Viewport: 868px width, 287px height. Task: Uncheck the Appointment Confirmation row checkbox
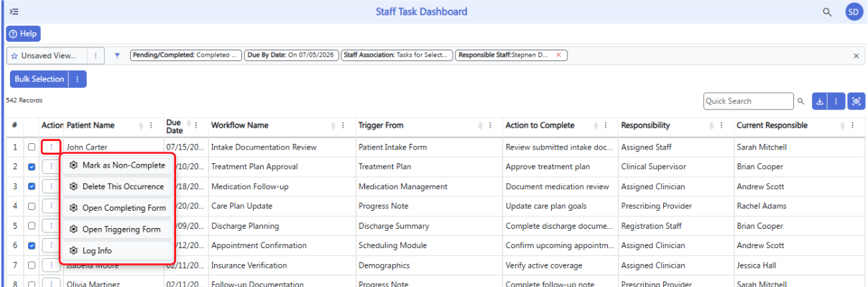point(31,246)
